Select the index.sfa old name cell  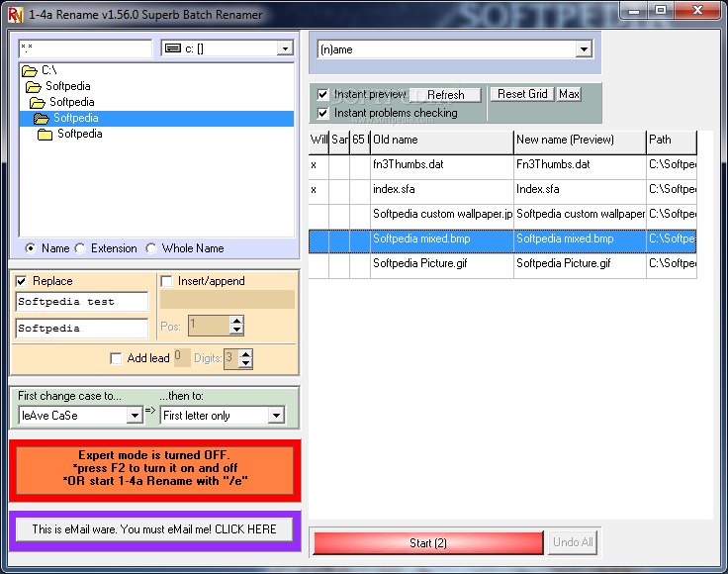pos(441,192)
